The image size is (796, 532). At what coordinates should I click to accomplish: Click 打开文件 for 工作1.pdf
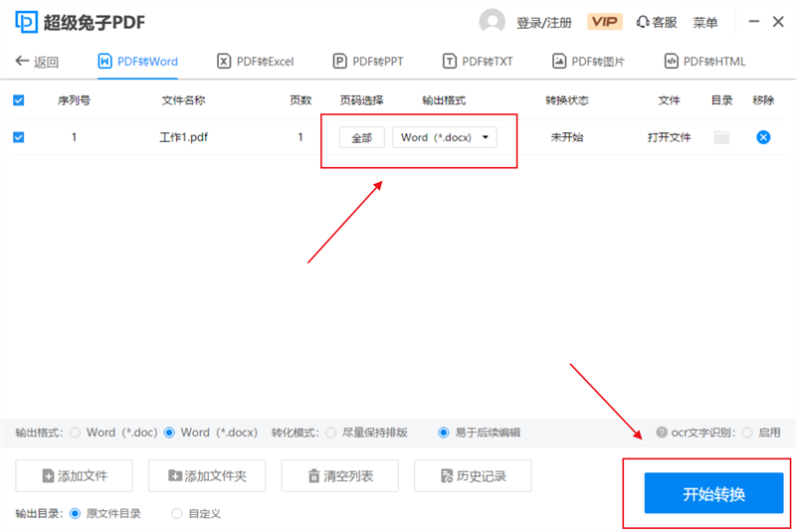[x=669, y=137]
